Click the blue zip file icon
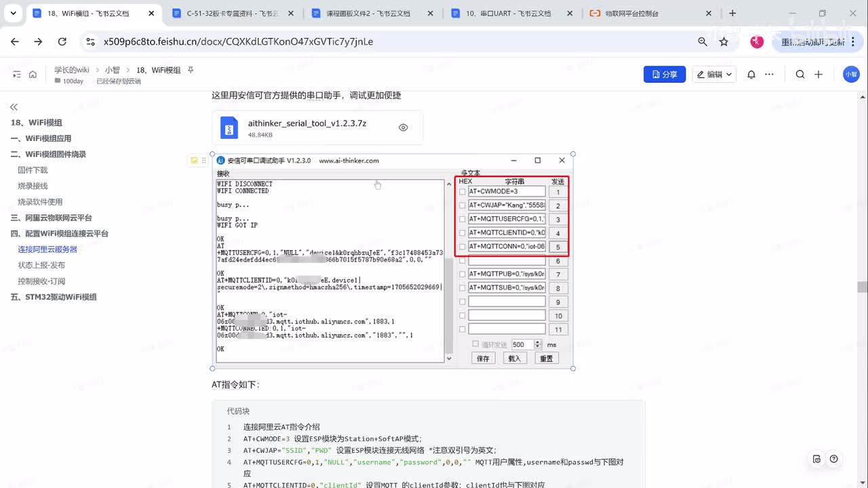This screenshot has width=868, height=488. (x=229, y=127)
